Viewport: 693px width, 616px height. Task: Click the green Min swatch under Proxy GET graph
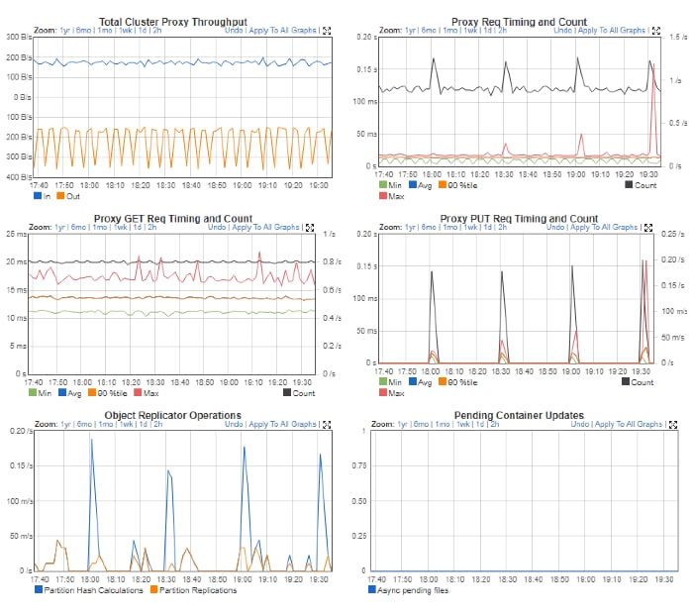coord(33,392)
